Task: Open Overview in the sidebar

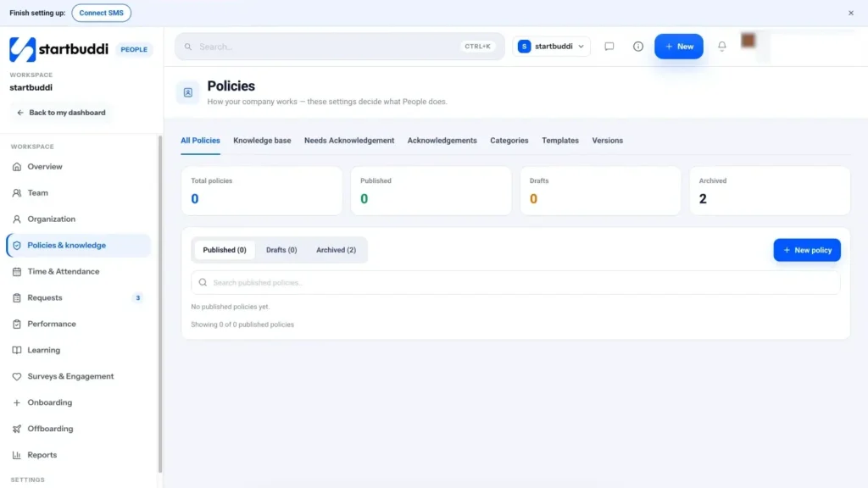Action: point(78,167)
